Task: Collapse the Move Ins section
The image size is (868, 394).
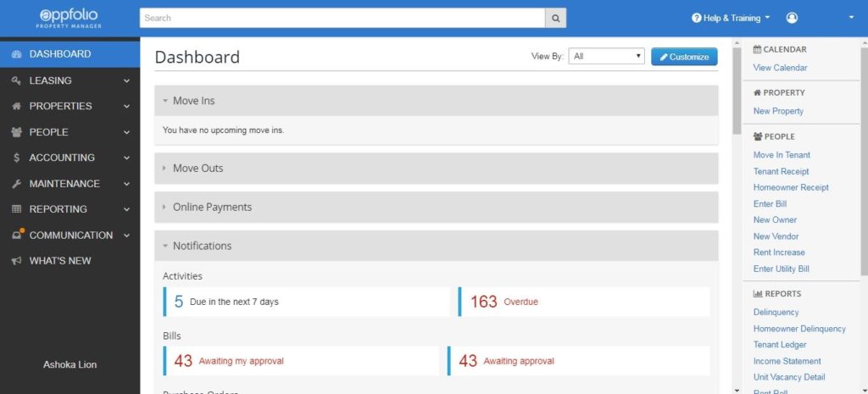Action: (x=165, y=101)
